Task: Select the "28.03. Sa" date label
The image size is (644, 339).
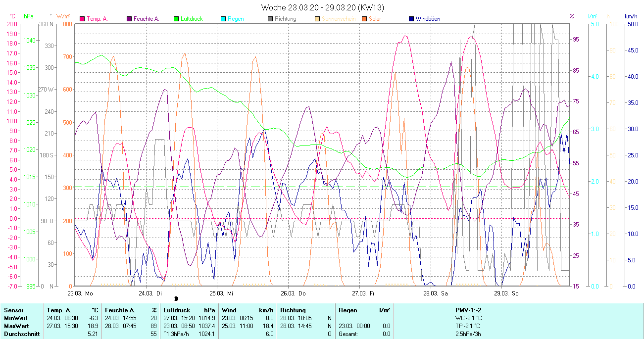Action: [435, 293]
